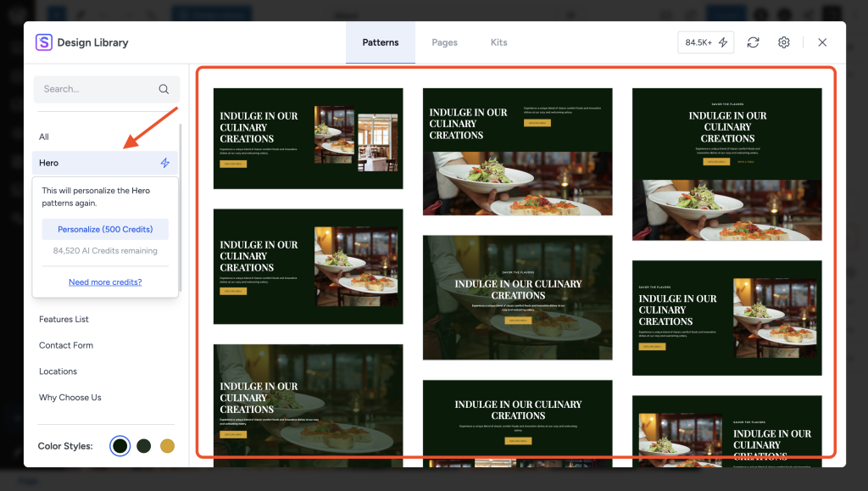The height and width of the screenshot is (491, 868).
Task: Open the settings gear icon
Action: [784, 42]
